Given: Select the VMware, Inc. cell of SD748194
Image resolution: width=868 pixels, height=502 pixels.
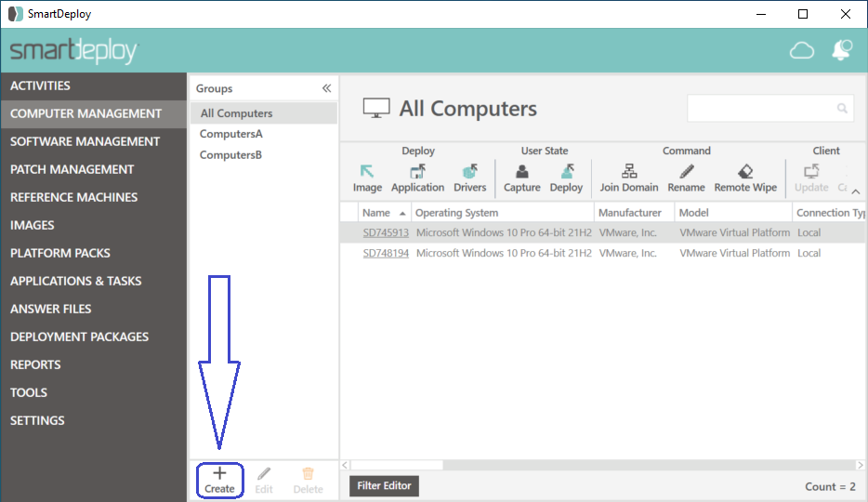Looking at the screenshot, I should [635, 254].
